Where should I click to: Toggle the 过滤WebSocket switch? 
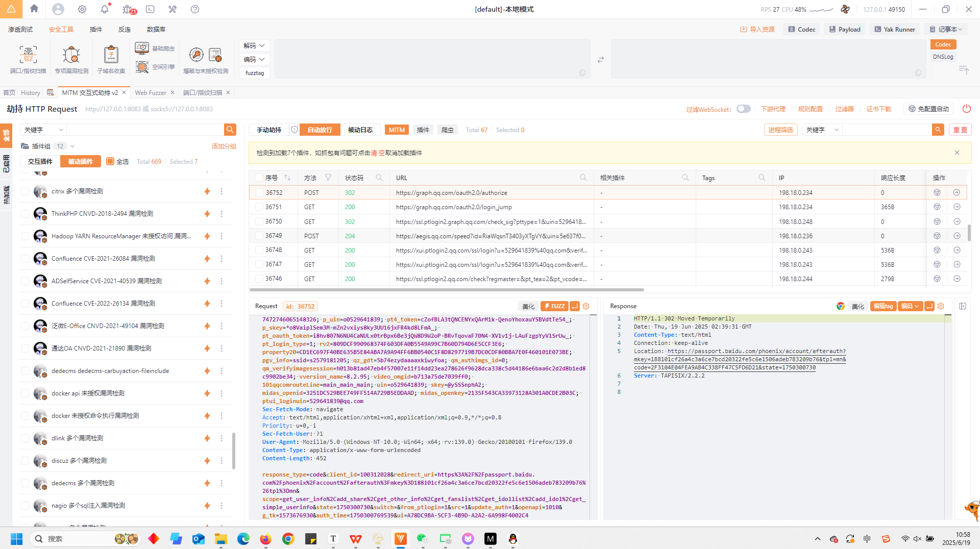(x=743, y=109)
